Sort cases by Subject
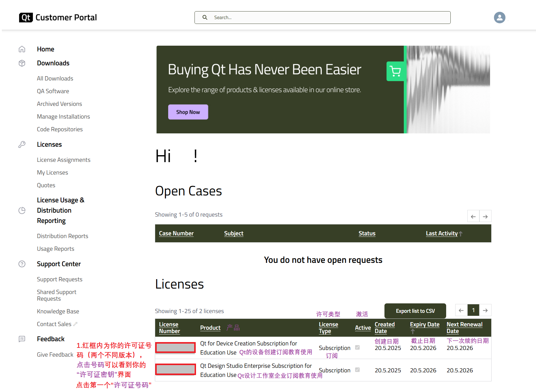Image resolution: width=536 pixels, height=392 pixels. tap(234, 233)
